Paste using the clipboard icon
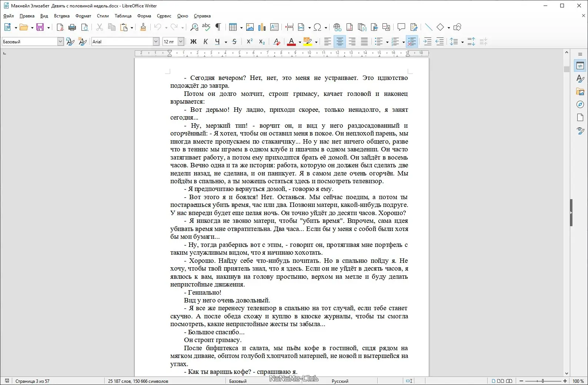This screenshot has width=588, height=385. (124, 27)
